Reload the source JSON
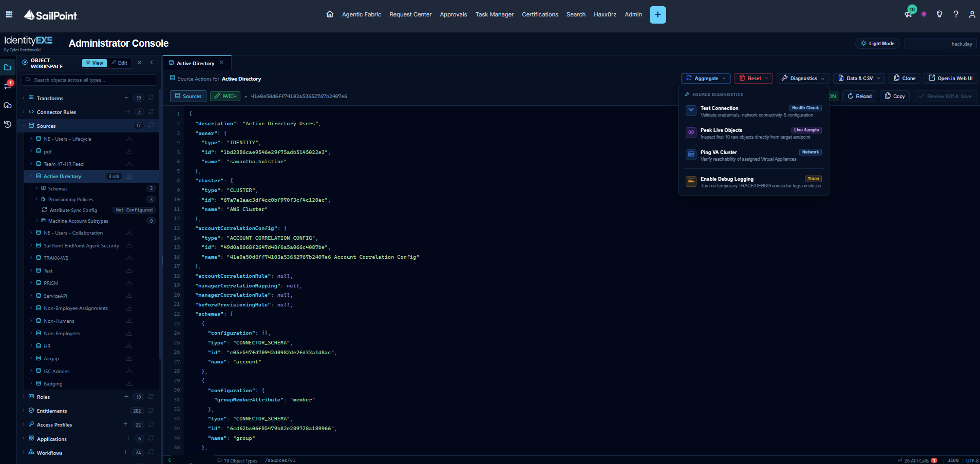The height and width of the screenshot is (464, 980). point(859,96)
